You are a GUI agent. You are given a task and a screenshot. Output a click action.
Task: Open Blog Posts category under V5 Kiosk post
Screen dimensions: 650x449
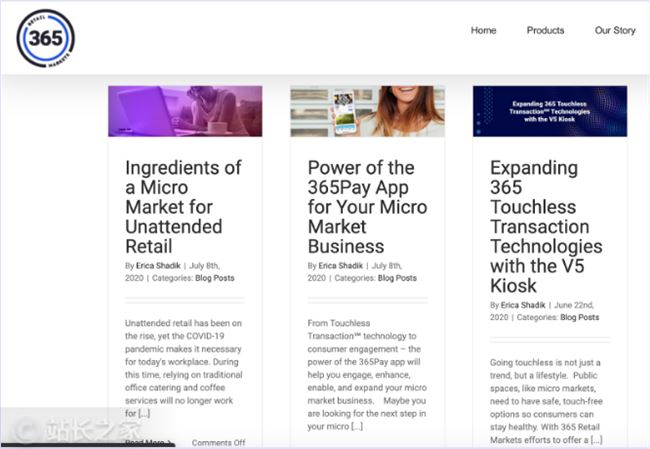pos(580,317)
